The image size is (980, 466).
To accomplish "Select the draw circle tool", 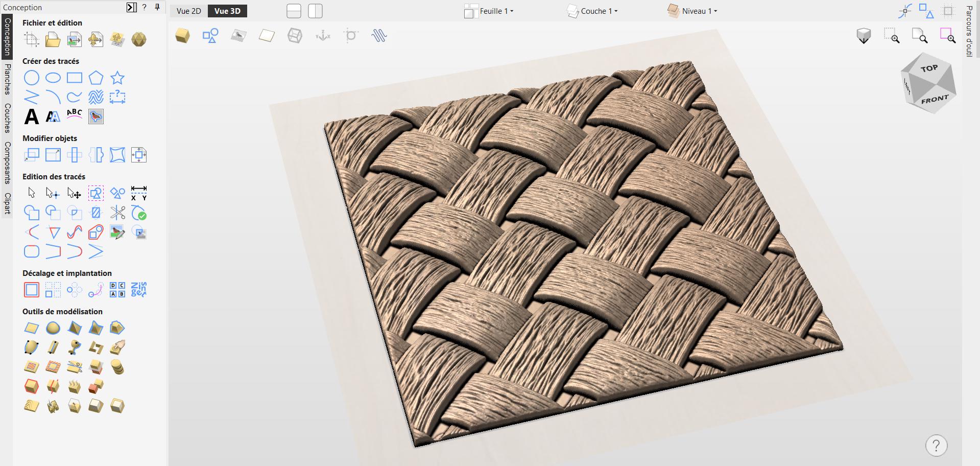I will [x=32, y=78].
